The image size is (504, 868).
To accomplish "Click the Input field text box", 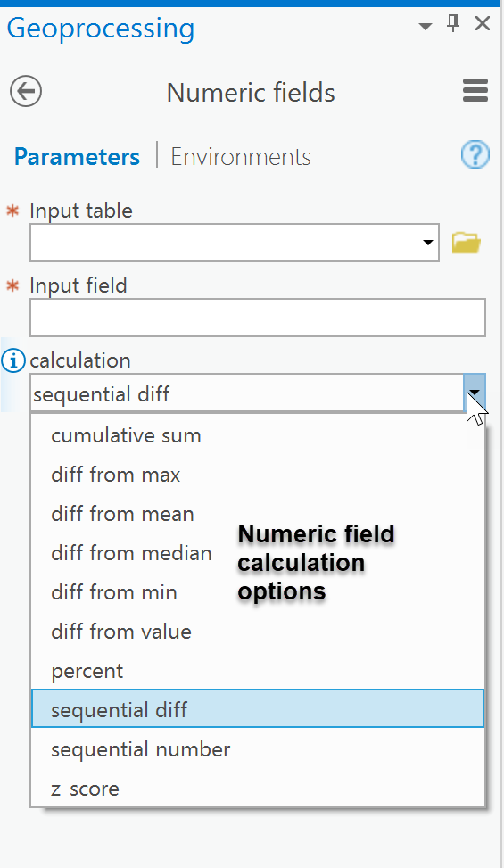I will [258, 318].
